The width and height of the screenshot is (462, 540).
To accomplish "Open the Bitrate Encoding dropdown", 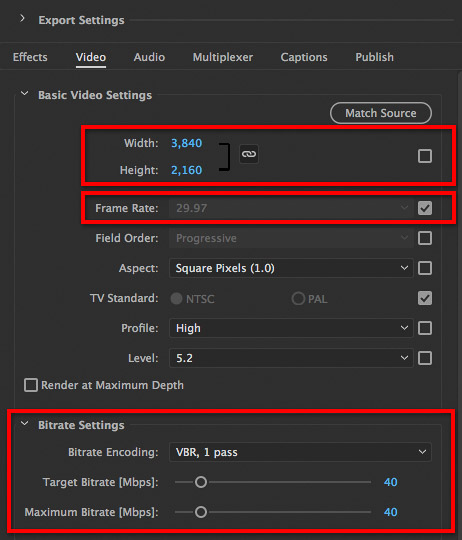I will 300,452.
